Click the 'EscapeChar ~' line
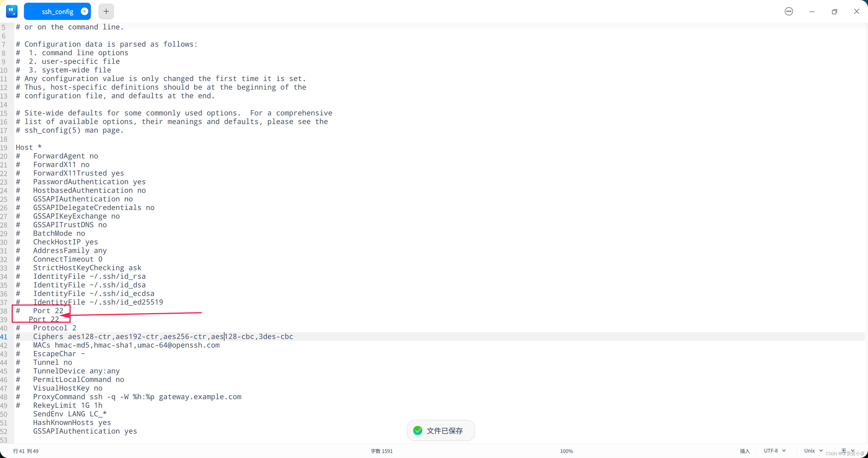 point(51,354)
